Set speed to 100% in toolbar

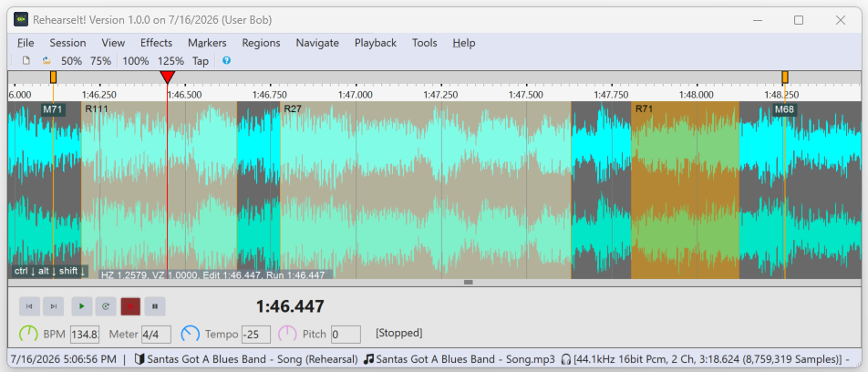tap(136, 61)
